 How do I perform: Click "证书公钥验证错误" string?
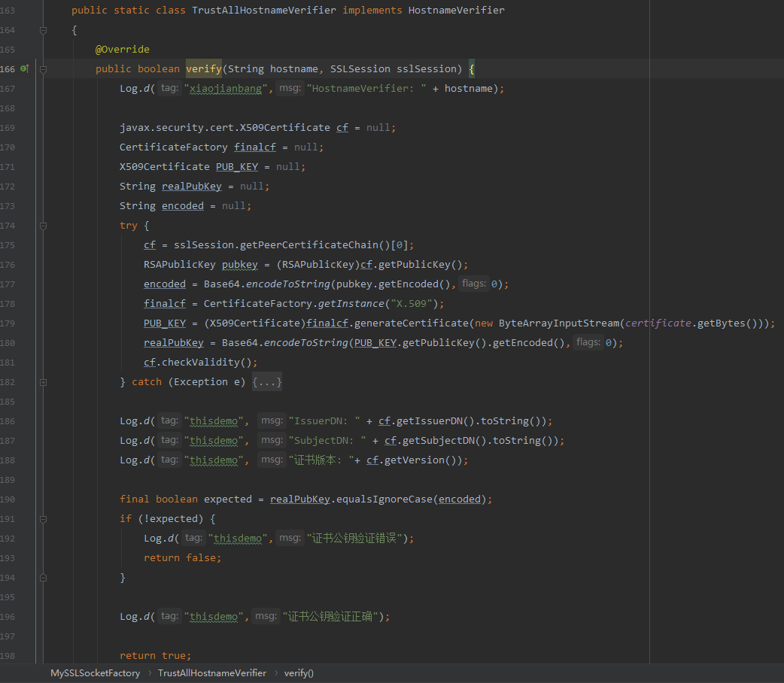tap(354, 539)
